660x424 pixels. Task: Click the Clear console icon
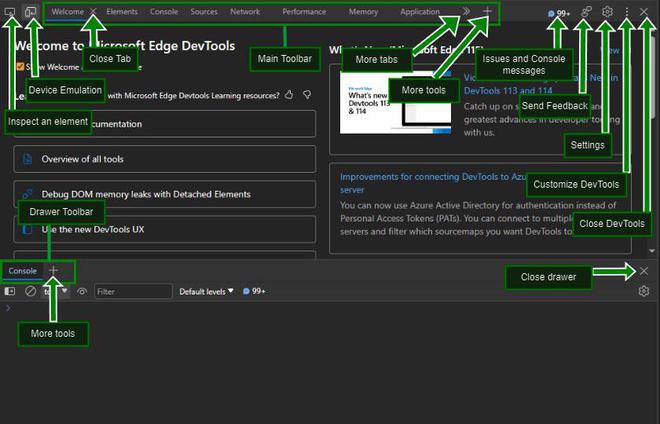coord(30,291)
